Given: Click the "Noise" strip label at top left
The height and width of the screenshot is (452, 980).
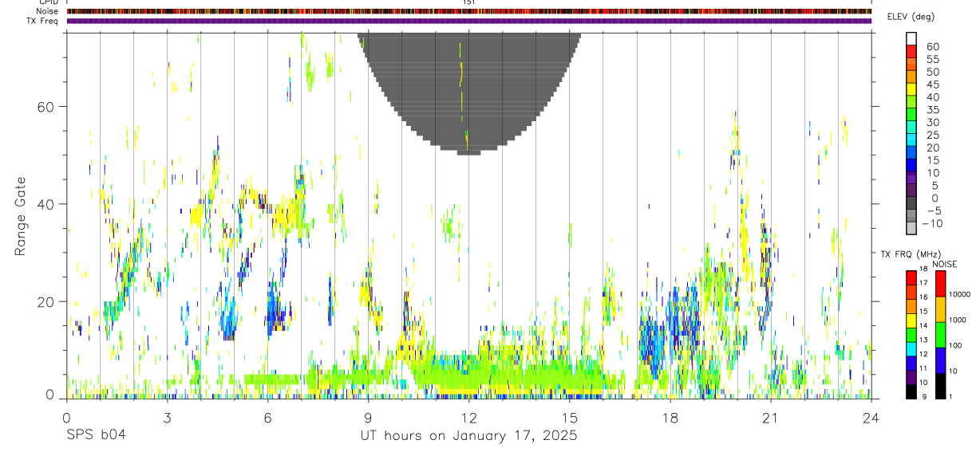Looking at the screenshot, I should pyautogui.click(x=47, y=11).
